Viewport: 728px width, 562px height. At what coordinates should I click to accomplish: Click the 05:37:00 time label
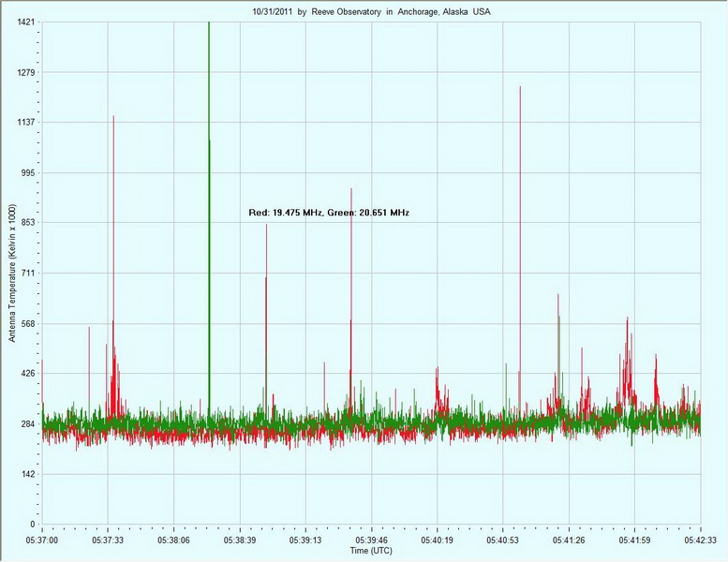coord(42,540)
